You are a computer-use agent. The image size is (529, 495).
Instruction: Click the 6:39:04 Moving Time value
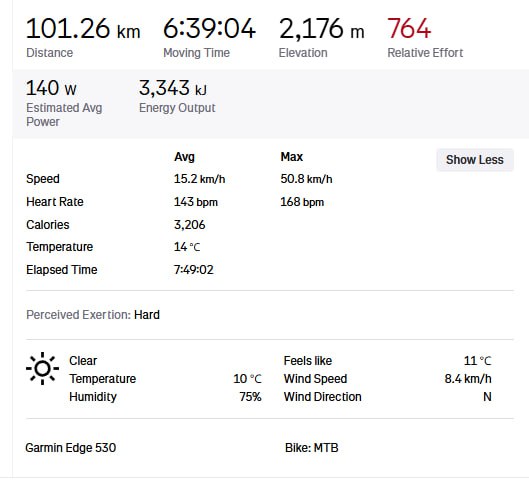coord(209,28)
